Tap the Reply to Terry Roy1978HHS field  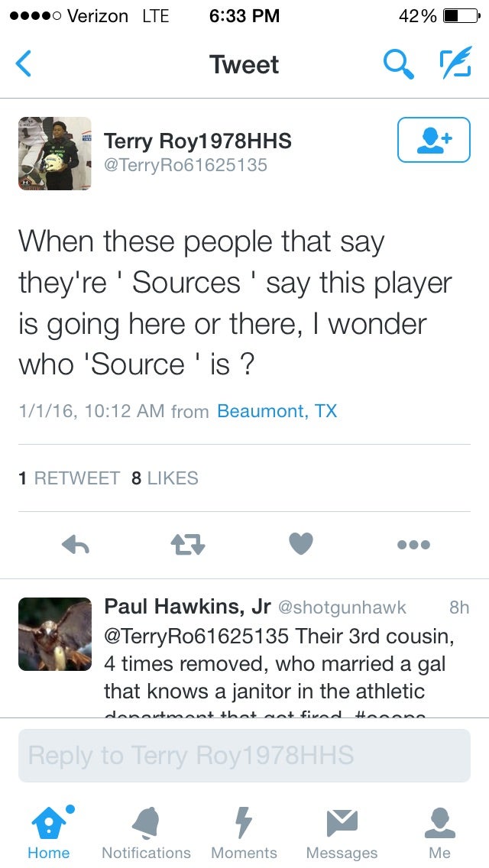[244, 756]
